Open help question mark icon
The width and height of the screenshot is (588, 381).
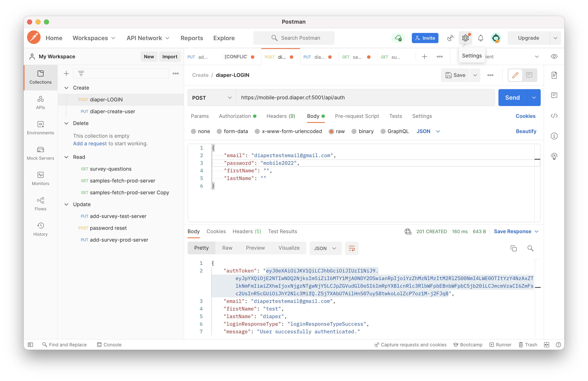coord(558,345)
